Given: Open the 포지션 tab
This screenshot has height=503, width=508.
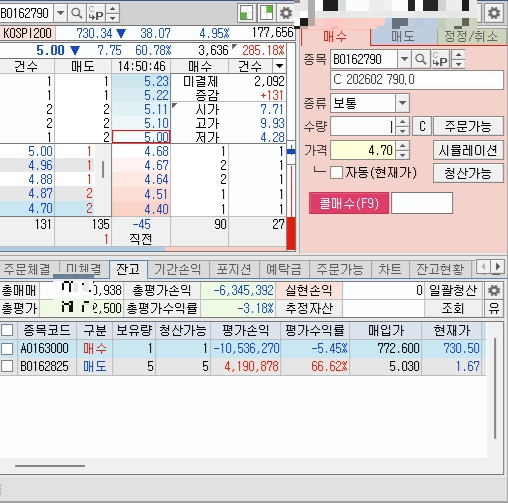Looking at the screenshot, I should point(234,269).
